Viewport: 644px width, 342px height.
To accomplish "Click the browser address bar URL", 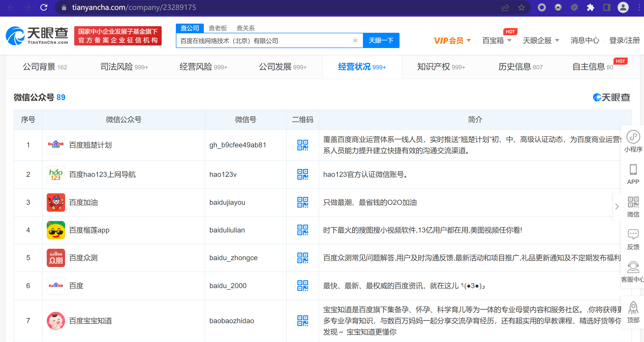I will click(134, 7).
